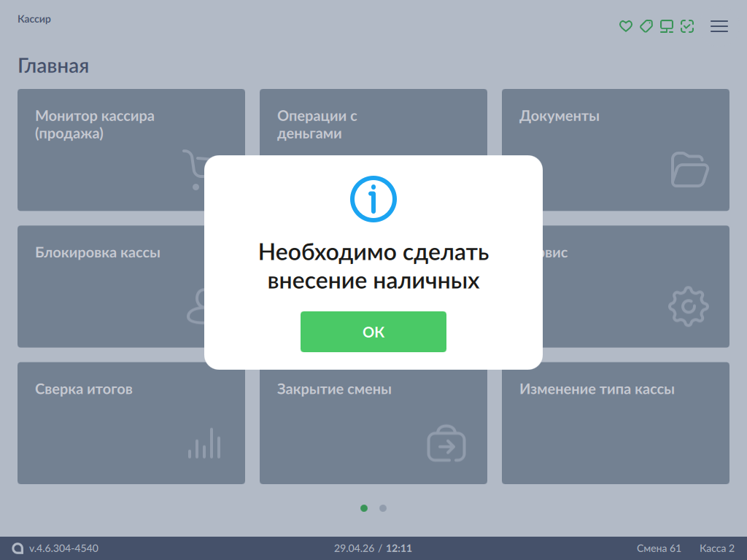747x560 pixels.
Task: Click the Смена 61 label in status bar
Action: click(x=659, y=548)
